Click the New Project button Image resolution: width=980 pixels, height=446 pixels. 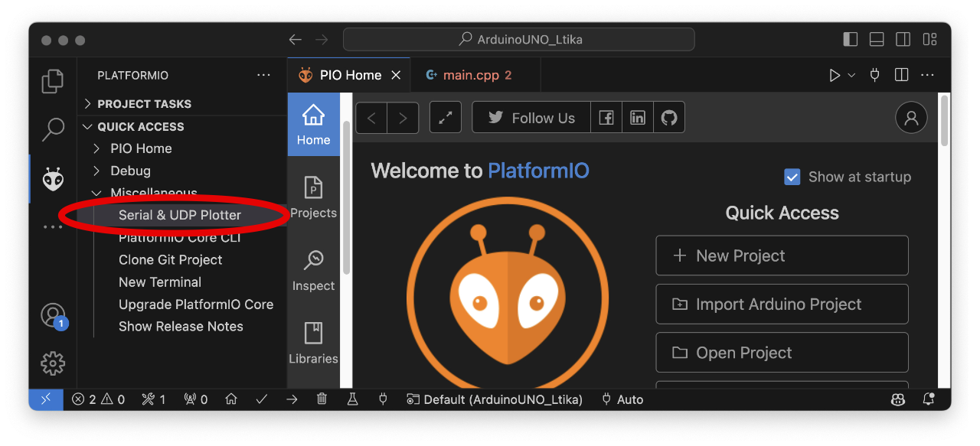[x=782, y=256]
